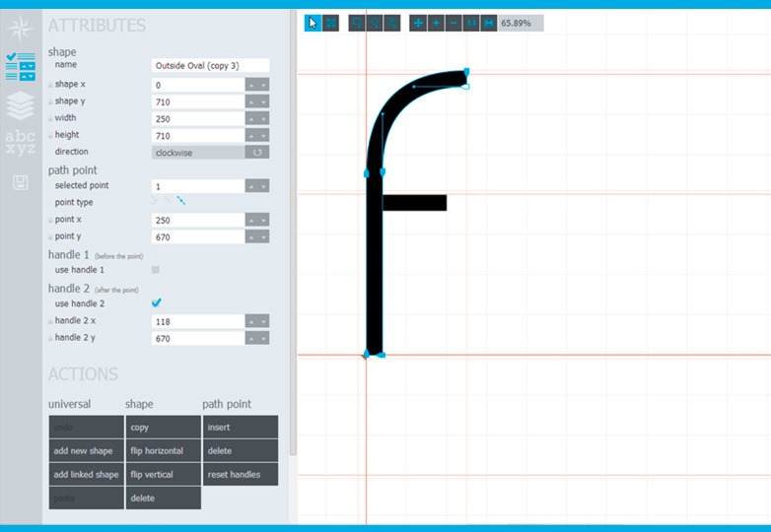The image size is (771, 532).
Task: Decrease height with down arrow
Action: point(263,136)
